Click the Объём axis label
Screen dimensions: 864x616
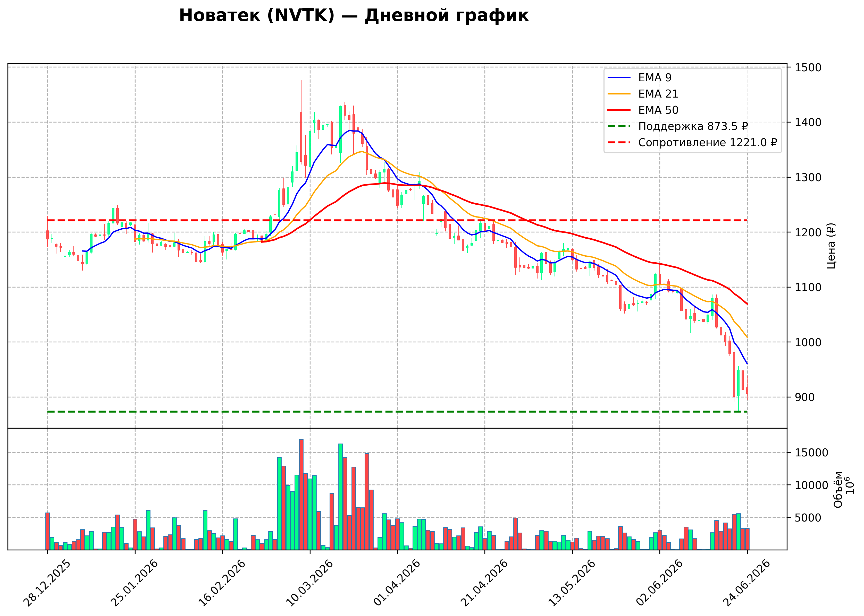838,489
